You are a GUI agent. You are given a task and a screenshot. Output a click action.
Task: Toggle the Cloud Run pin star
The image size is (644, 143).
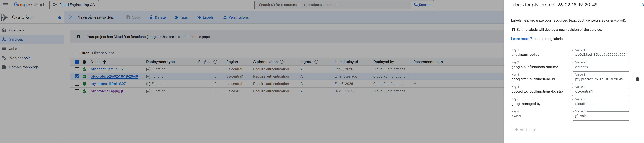60,18
